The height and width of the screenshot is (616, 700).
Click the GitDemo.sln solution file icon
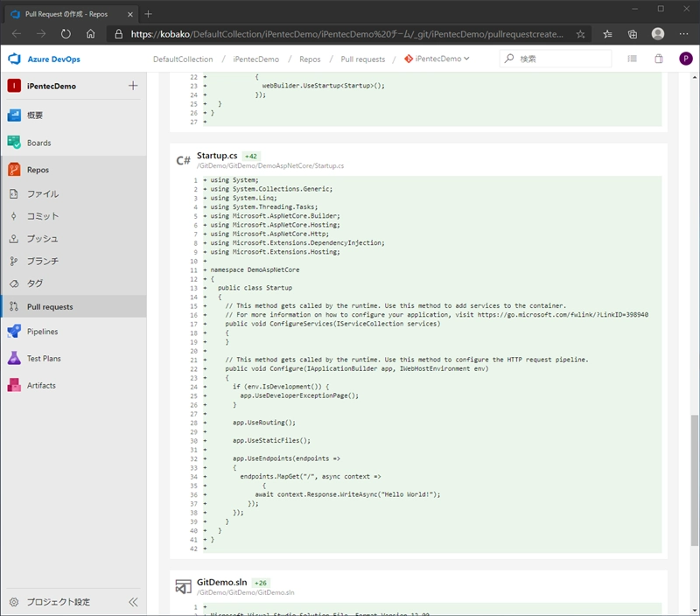[x=183, y=586]
